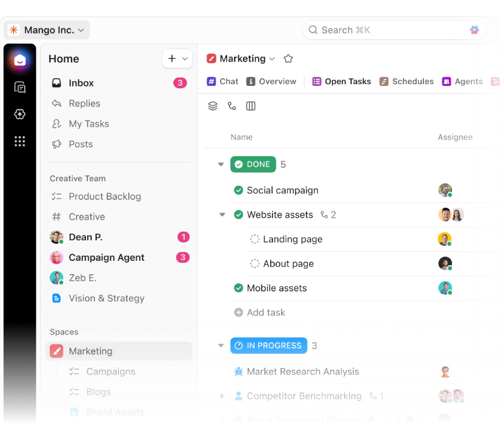Open the Mango Inc. workspace dropdown

47,30
